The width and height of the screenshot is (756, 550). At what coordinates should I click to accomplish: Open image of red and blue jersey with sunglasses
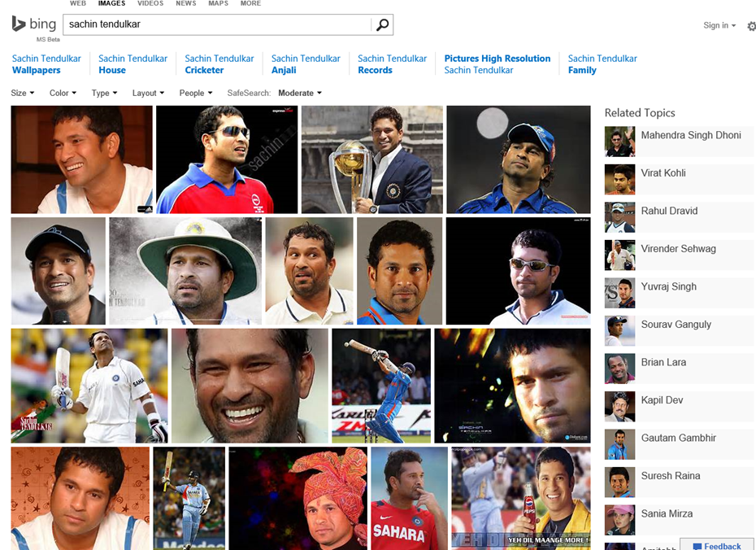[x=227, y=159]
